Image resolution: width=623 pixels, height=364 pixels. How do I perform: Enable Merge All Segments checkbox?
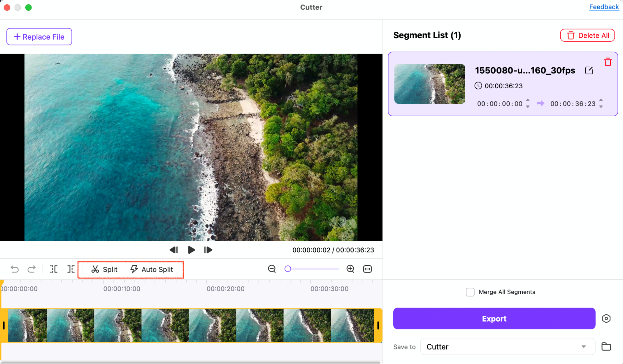pos(470,292)
